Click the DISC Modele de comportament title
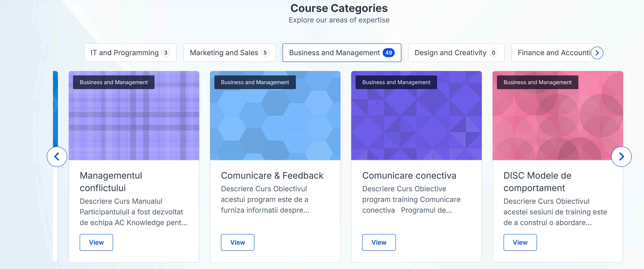Image resolution: width=644 pixels, height=269 pixels. point(537,182)
